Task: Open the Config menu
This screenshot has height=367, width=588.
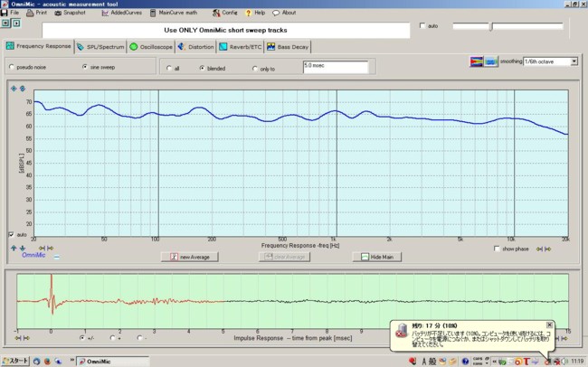Action: pos(225,13)
